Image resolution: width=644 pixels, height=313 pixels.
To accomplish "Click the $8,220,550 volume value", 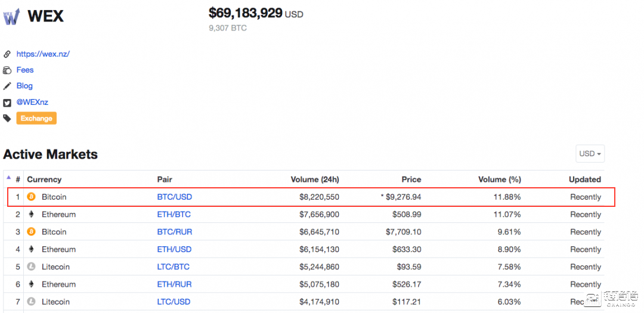I will (x=319, y=197).
